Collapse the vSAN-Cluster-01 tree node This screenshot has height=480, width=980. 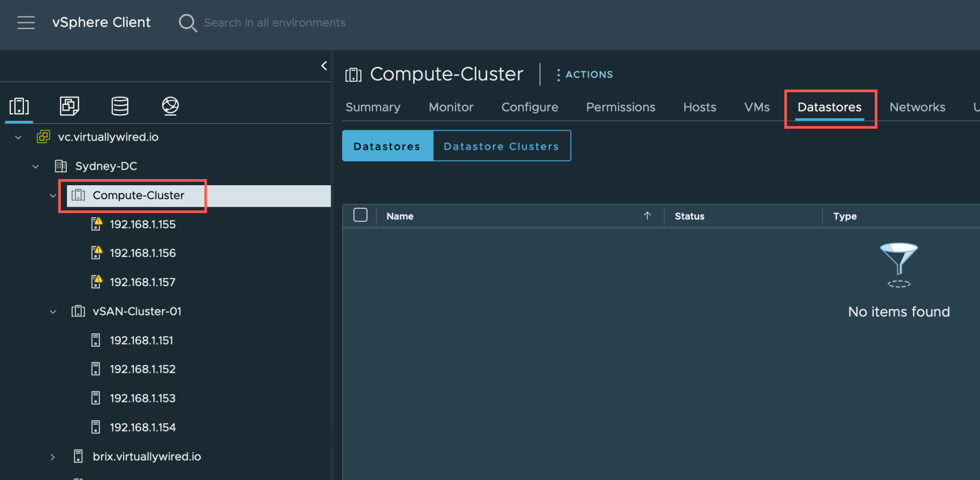(x=53, y=312)
